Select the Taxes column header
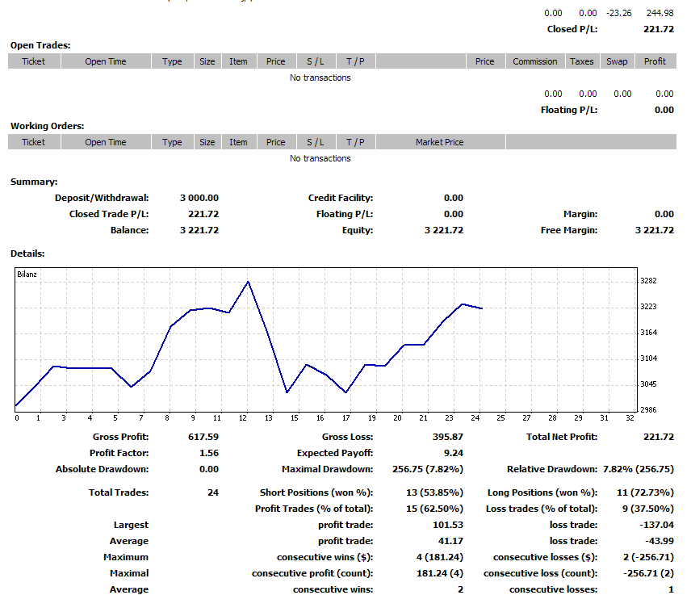 (581, 61)
